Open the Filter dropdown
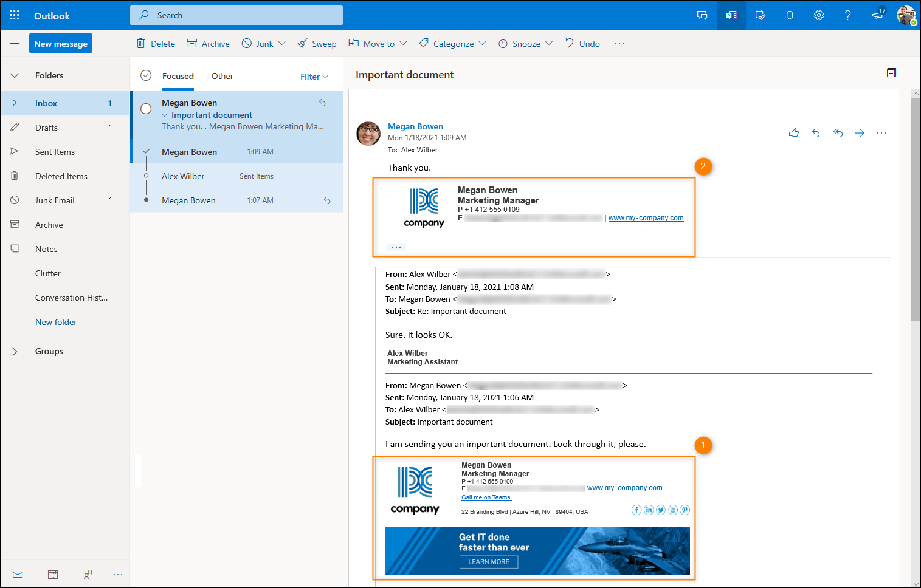 [x=314, y=77]
